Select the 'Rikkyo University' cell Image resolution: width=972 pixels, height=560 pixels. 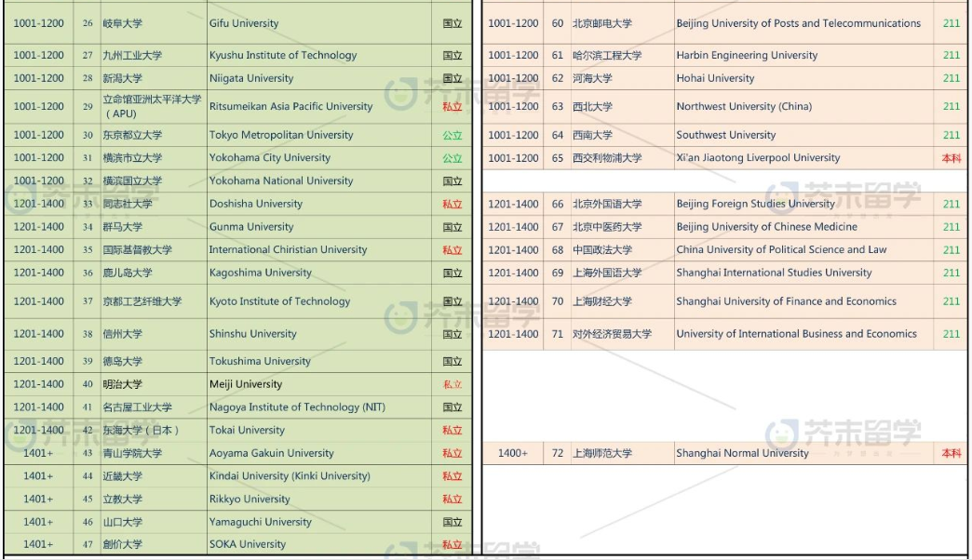(x=319, y=500)
